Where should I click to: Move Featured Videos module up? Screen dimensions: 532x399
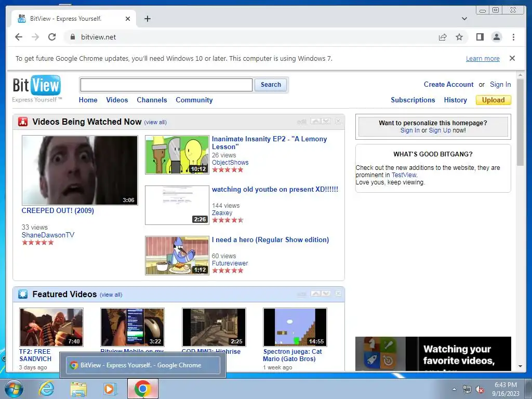pyautogui.click(x=315, y=294)
